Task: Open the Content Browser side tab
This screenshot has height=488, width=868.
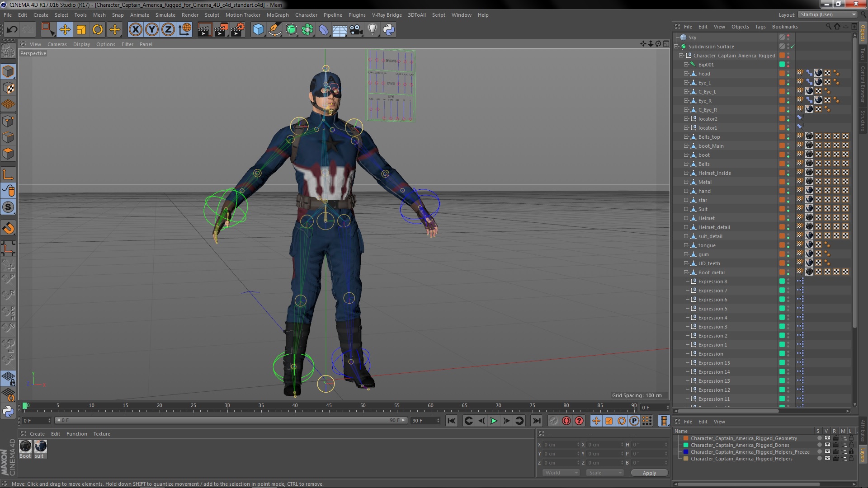Action: point(863,84)
